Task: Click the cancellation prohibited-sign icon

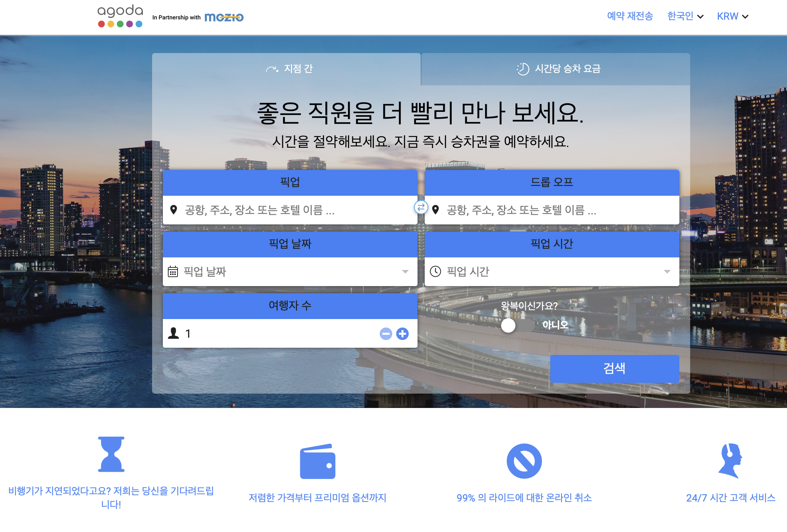Action: pos(524,461)
